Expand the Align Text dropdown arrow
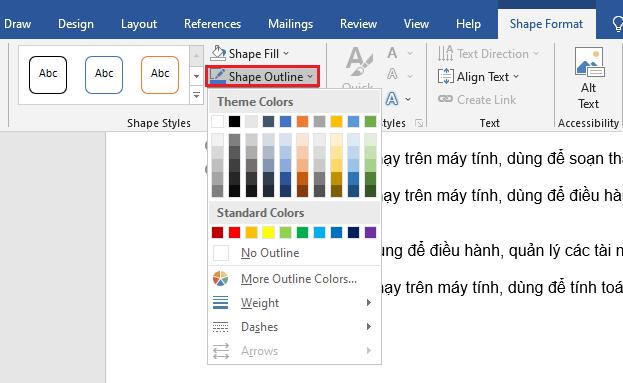623x383 pixels. coord(516,76)
